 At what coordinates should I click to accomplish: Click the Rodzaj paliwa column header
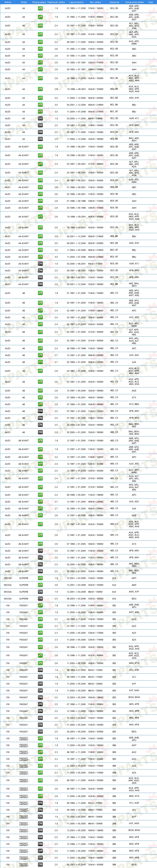click(x=39, y=2)
